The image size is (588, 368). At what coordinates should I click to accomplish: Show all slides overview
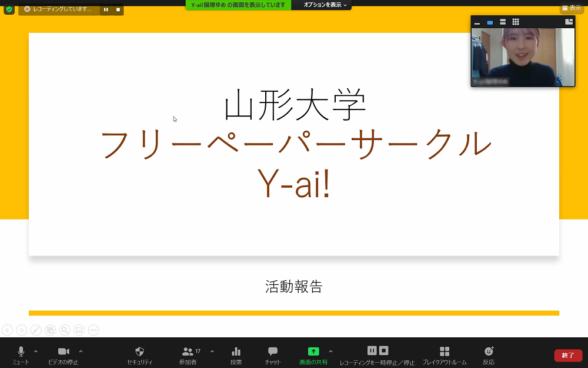coord(50,330)
